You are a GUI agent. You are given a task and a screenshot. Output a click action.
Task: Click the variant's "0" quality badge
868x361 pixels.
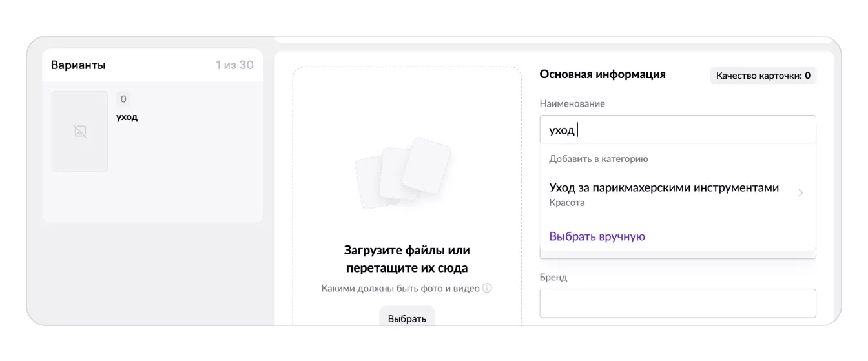coord(123,99)
